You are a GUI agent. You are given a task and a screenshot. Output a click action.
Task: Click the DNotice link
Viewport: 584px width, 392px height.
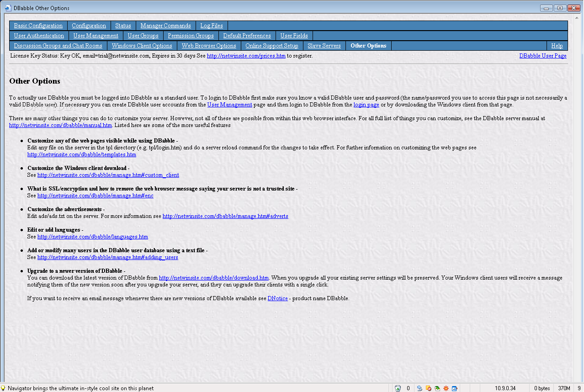coord(278,298)
